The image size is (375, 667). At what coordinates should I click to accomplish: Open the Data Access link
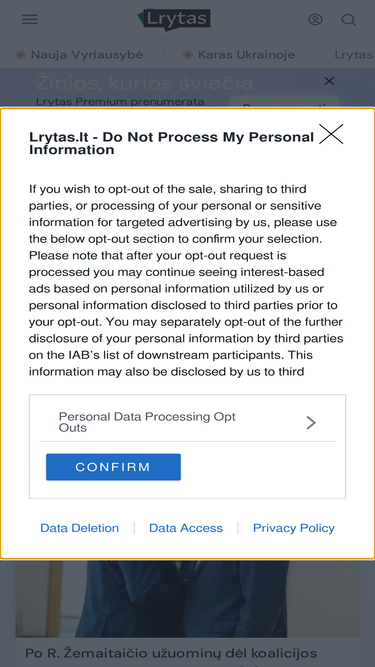click(186, 528)
